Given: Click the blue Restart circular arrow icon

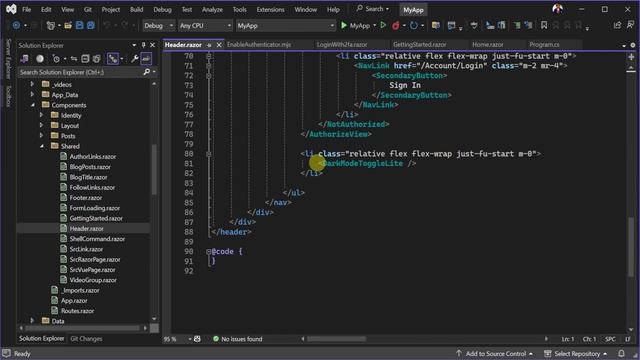Looking at the screenshot, I should click(x=413, y=26).
